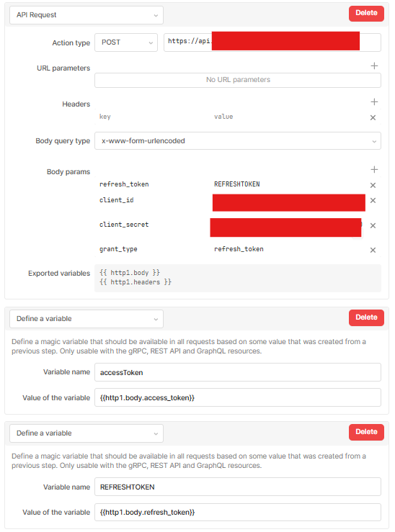
Task: Add a new body param with plus icon
Action: pyautogui.click(x=374, y=170)
